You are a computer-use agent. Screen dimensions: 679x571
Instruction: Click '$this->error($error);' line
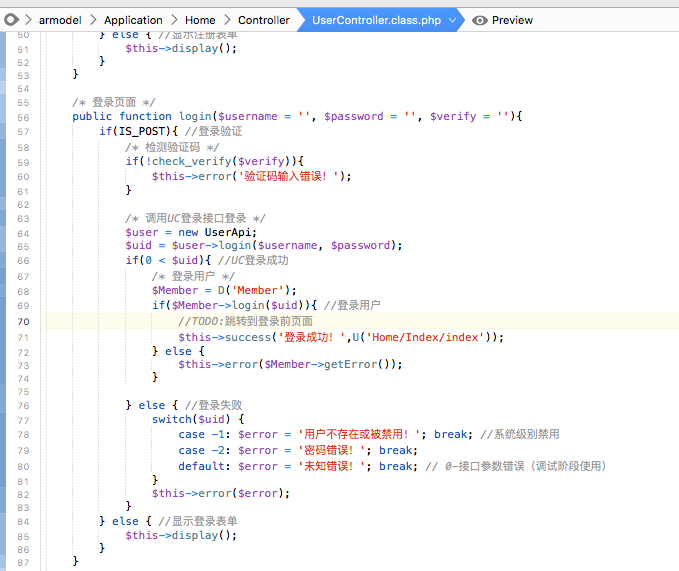pyautogui.click(x=221, y=493)
